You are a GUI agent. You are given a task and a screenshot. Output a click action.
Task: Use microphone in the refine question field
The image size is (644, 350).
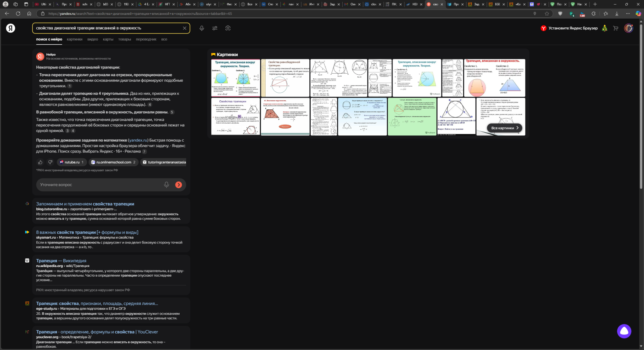point(166,185)
